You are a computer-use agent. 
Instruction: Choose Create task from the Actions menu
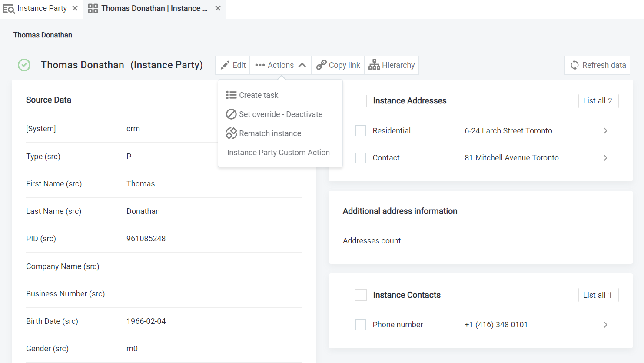258,95
